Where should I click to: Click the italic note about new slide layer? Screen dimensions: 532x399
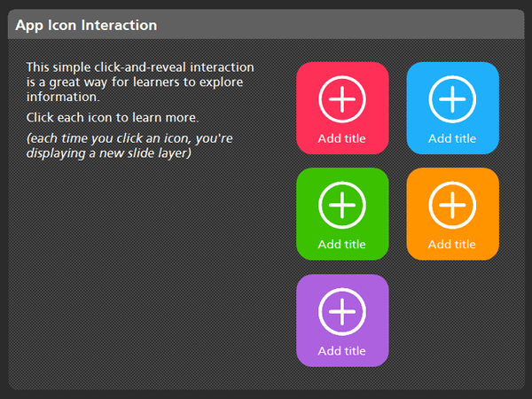(129, 145)
